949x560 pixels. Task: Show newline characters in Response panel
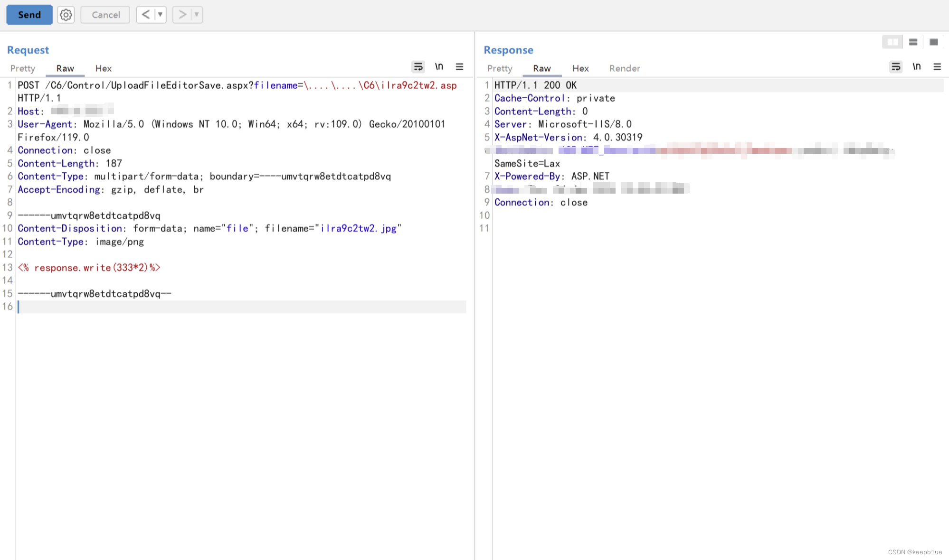(916, 67)
